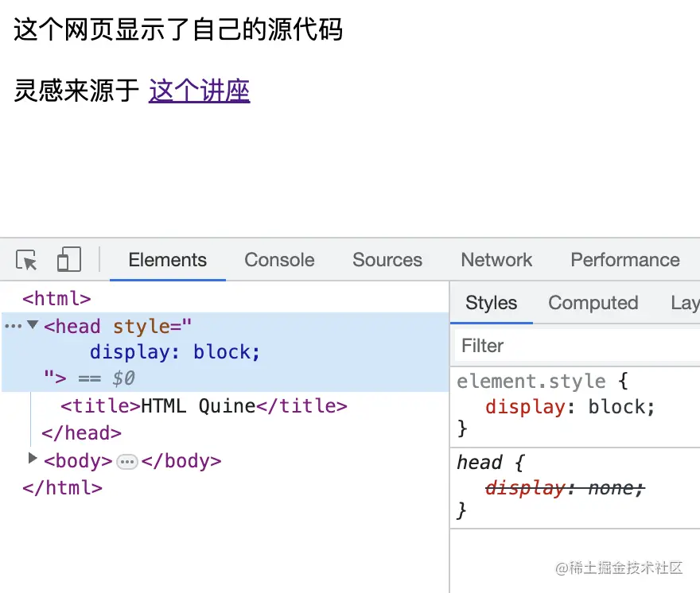Click the $0 console reference text
700x593 pixels.
(x=123, y=378)
